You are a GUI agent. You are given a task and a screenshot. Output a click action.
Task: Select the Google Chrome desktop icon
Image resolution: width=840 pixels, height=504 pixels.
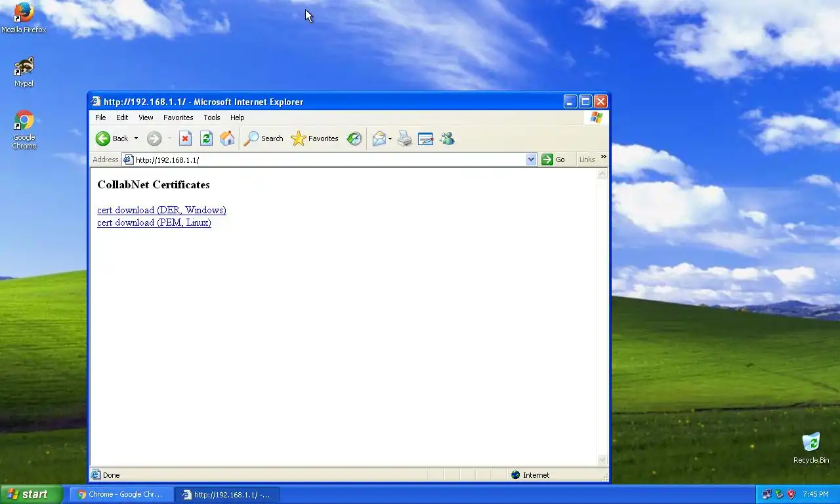24,129
